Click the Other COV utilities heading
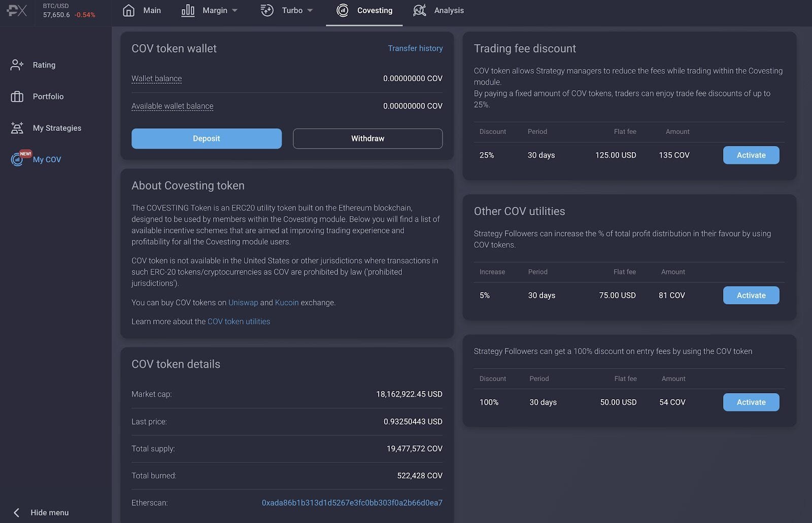The image size is (812, 523). 519,212
